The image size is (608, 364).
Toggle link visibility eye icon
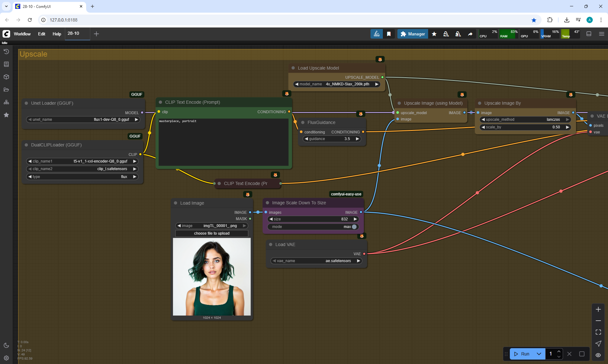[x=598, y=355]
